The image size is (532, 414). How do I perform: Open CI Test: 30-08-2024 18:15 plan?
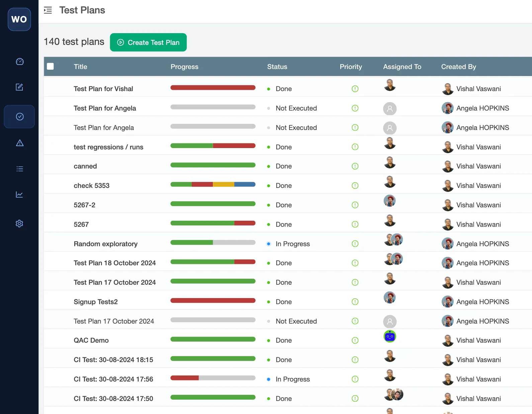pyautogui.click(x=113, y=360)
